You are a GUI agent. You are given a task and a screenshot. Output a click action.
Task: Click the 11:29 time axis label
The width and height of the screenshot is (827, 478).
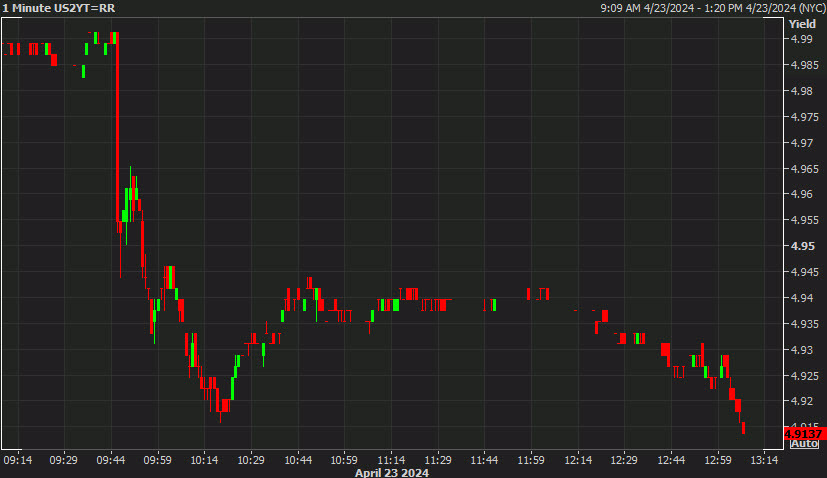tap(438, 460)
